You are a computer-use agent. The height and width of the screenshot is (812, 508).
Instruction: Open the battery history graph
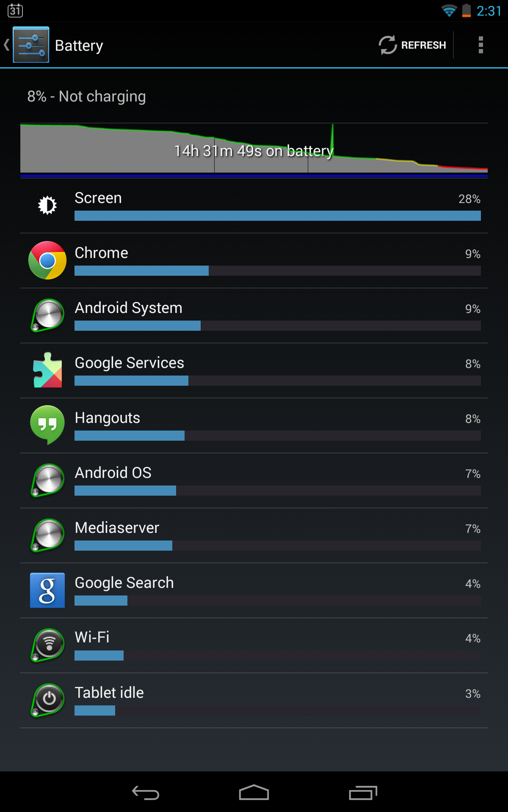click(x=254, y=150)
